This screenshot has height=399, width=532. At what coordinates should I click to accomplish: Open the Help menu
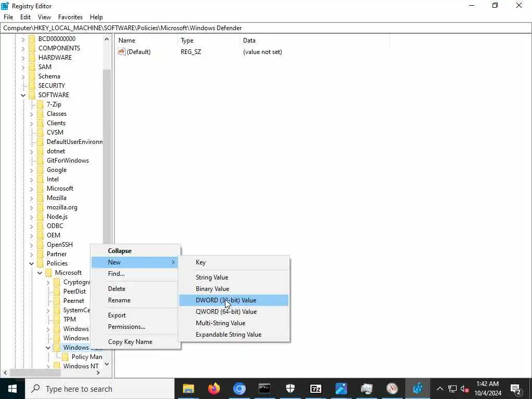pyautogui.click(x=96, y=17)
